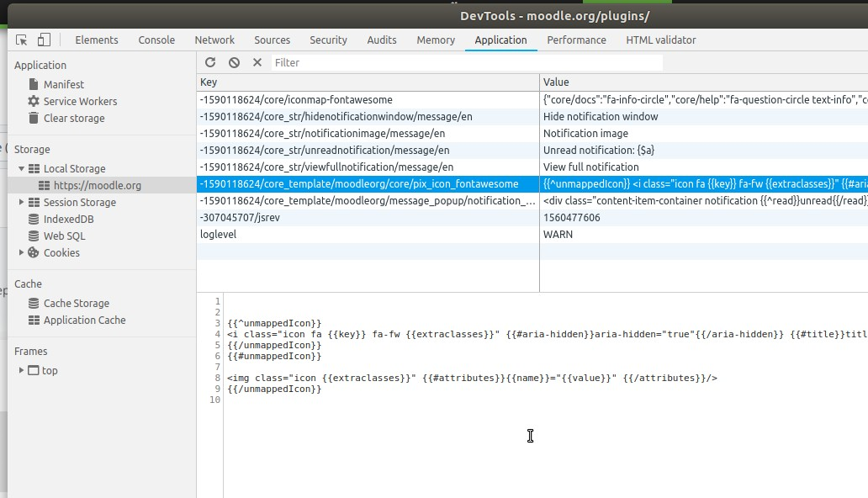Sort by the Key column header
The height and width of the screenshot is (498, 868).
(x=368, y=82)
